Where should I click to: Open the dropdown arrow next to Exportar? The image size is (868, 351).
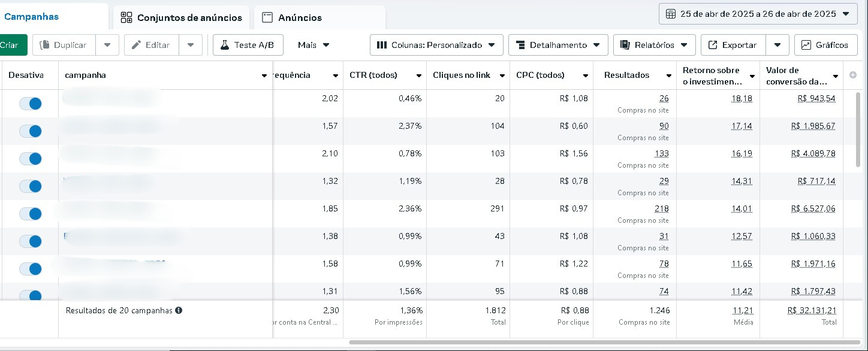[x=777, y=45]
